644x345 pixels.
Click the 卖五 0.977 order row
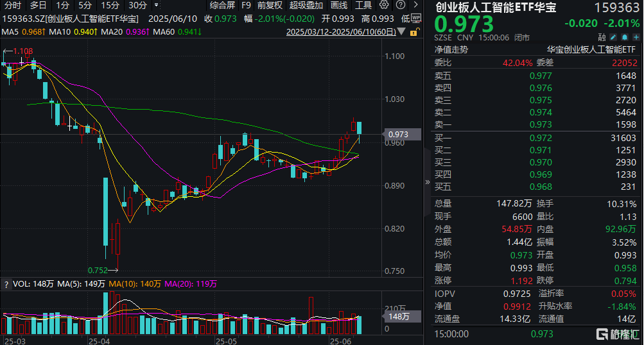(535, 76)
